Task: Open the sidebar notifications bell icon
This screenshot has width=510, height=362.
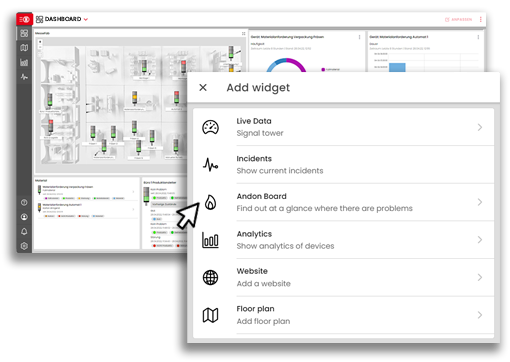Action: tap(24, 231)
